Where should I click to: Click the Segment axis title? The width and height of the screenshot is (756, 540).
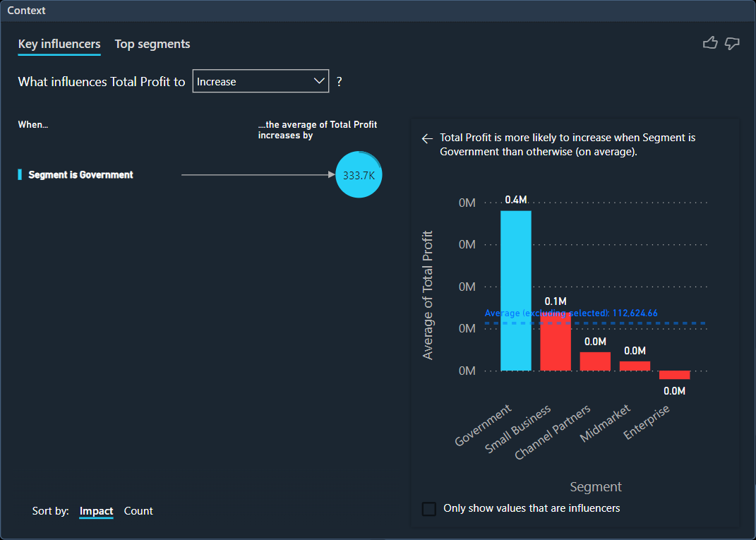point(596,487)
